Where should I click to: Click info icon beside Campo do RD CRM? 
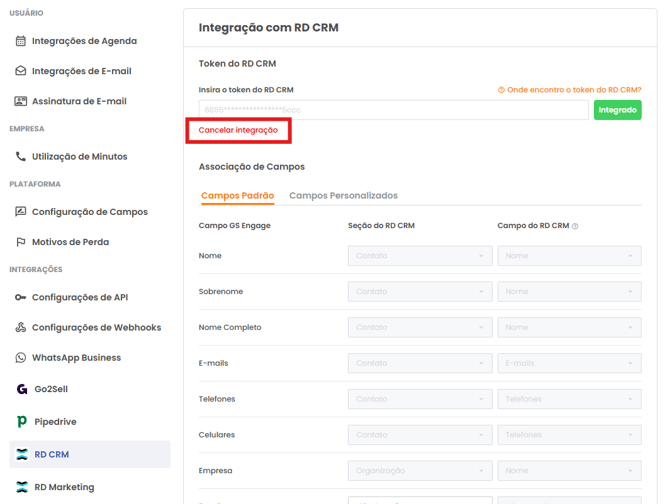[x=575, y=226]
